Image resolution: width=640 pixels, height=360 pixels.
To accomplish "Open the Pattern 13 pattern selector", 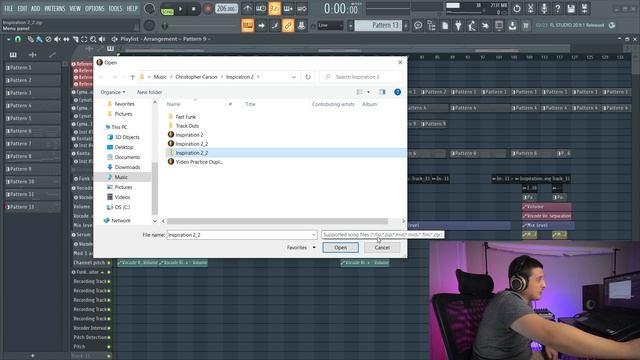I will 378,25.
